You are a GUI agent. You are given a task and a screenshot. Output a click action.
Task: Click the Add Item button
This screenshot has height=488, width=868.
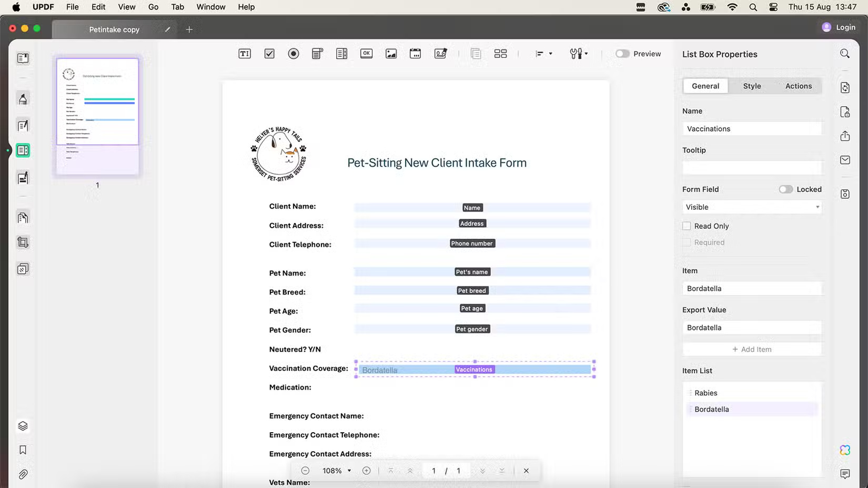(752, 349)
